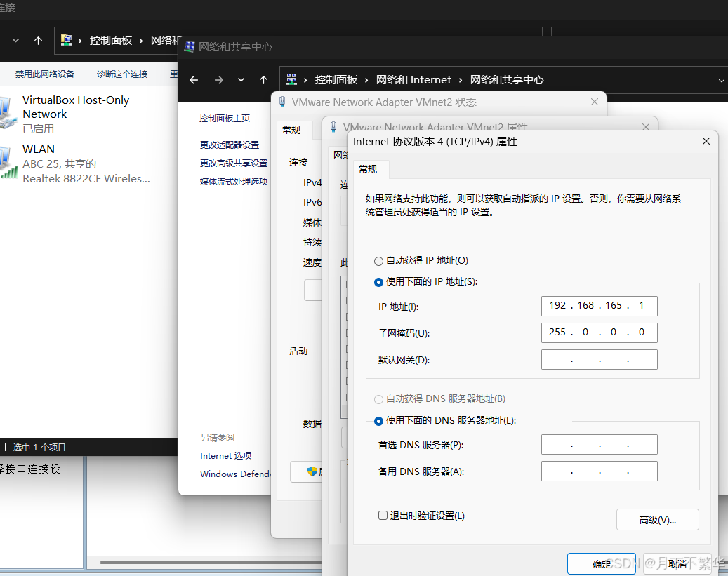The height and width of the screenshot is (576, 728).
Task: Click the VMnet2 properties window adapter icon
Action: (x=333, y=127)
